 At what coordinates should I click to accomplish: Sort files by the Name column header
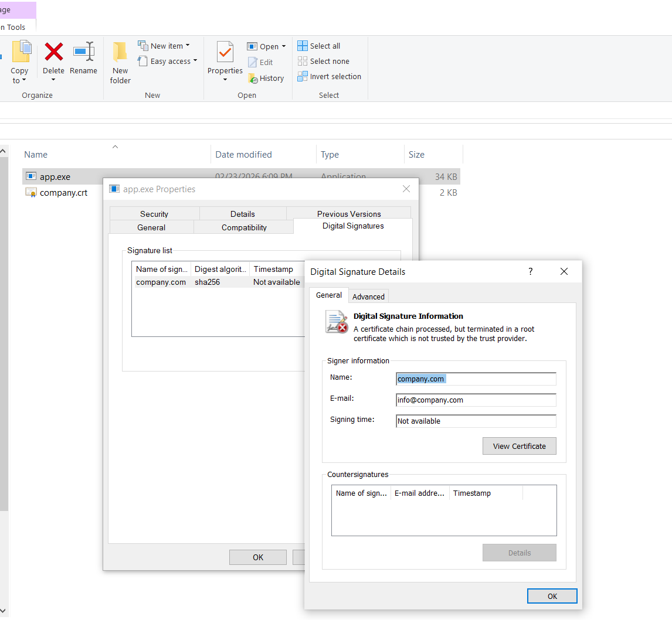click(35, 154)
